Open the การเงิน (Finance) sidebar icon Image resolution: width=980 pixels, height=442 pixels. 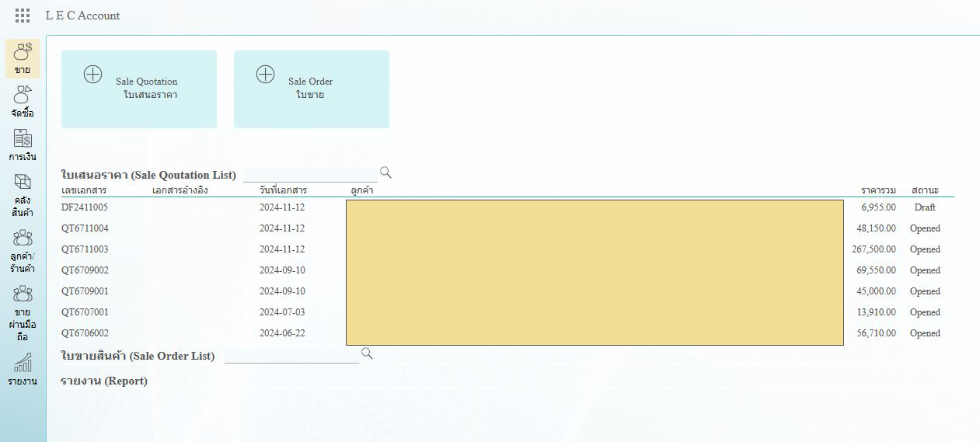pos(23,144)
